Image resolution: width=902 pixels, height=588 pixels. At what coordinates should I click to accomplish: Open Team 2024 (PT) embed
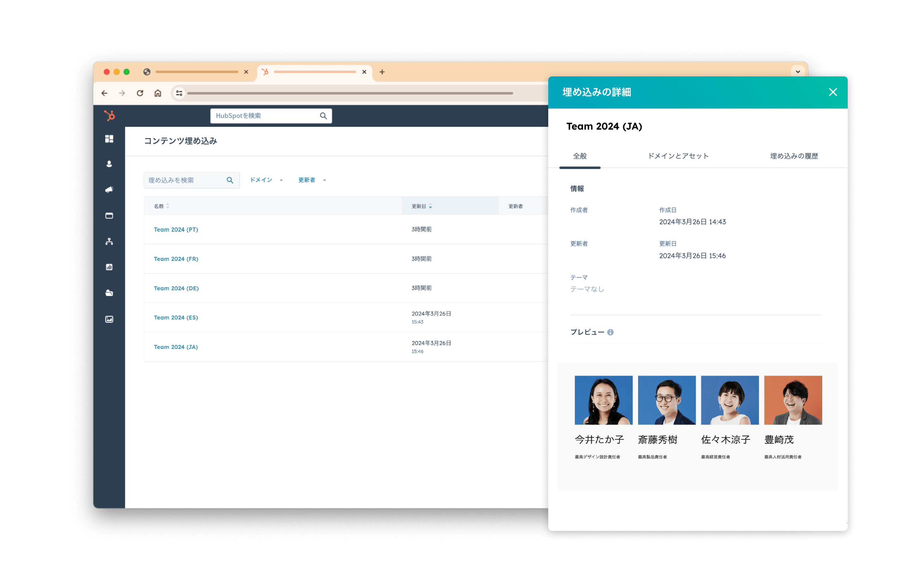point(176,230)
